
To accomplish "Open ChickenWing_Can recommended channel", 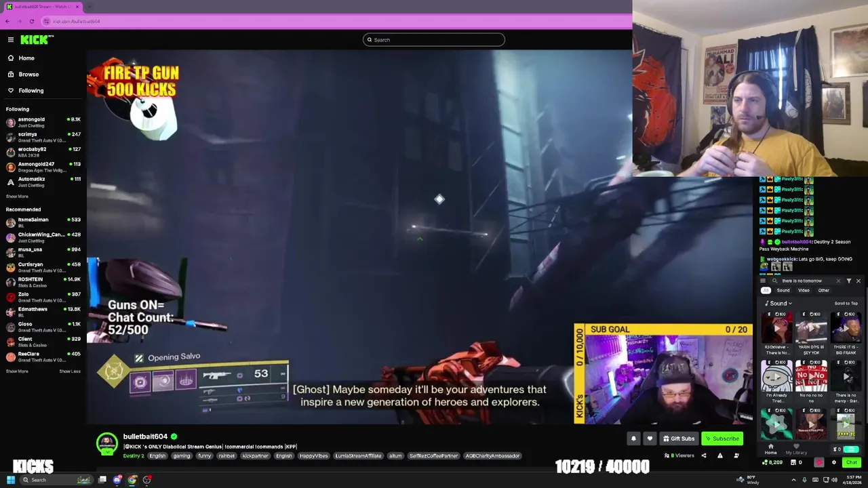I will tap(43, 237).
